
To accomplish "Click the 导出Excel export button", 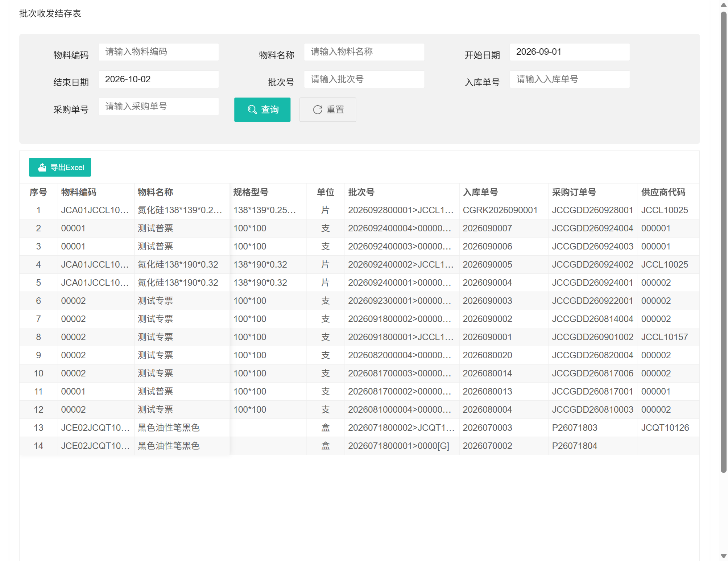I will click(x=60, y=167).
